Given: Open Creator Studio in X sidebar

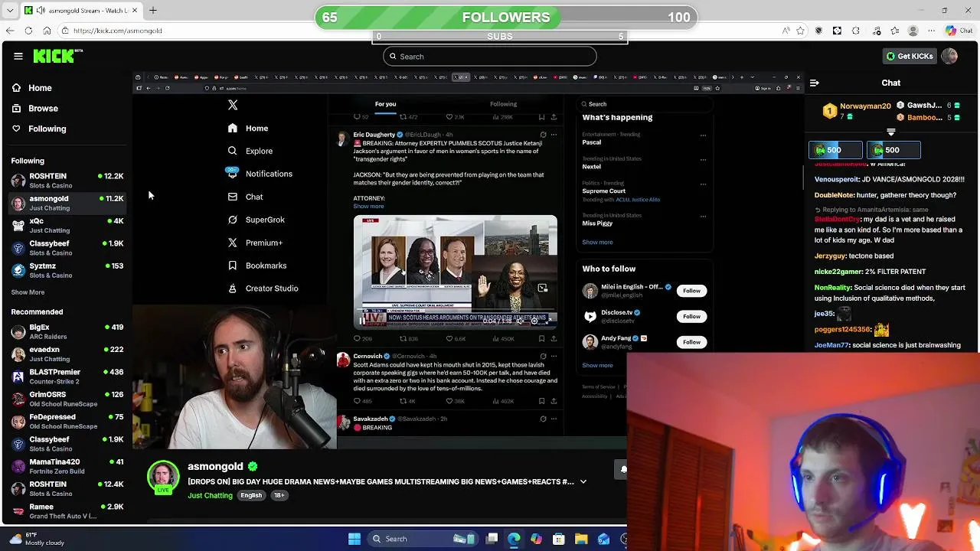Looking at the screenshot, I should coord(263,289).
